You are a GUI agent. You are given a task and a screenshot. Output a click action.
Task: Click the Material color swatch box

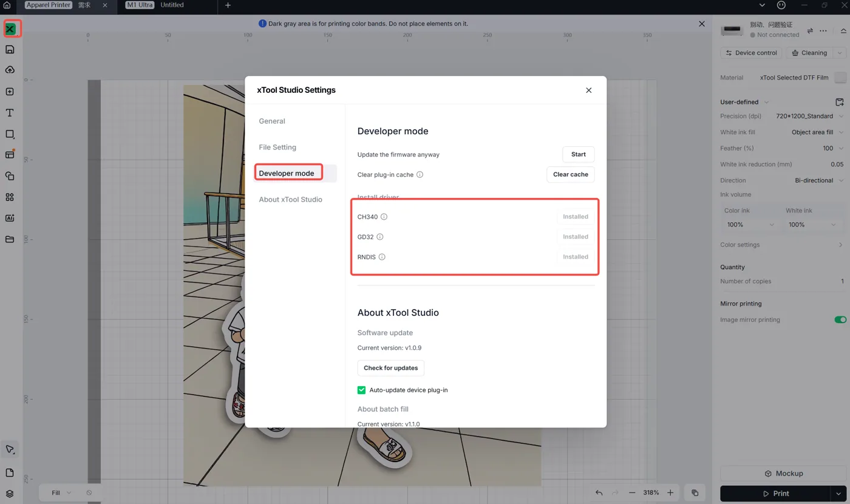(x=840, y=78)
